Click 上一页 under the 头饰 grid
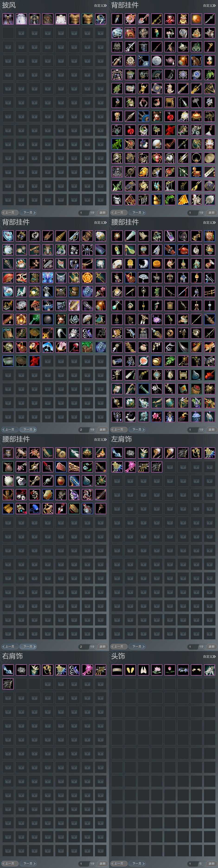Image resolution: width=218 pixels, height=868 pixels. [x=119, y=864]
